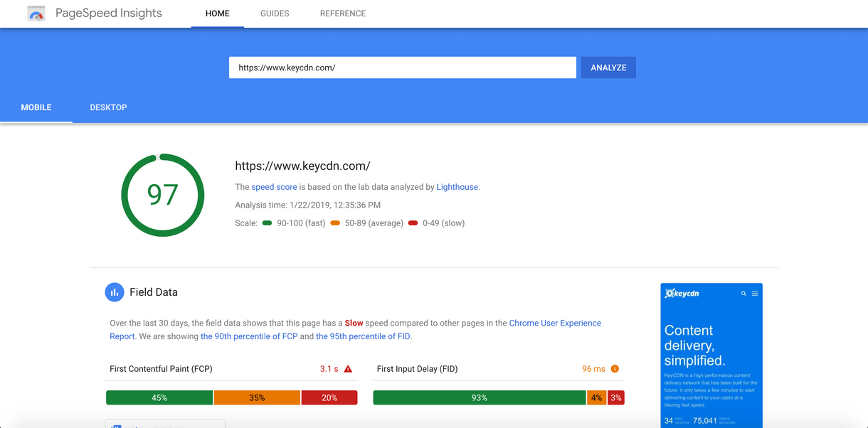Click the red 3% FID bar segment
This screenshot has width=868, height=428.
point(616,397)
